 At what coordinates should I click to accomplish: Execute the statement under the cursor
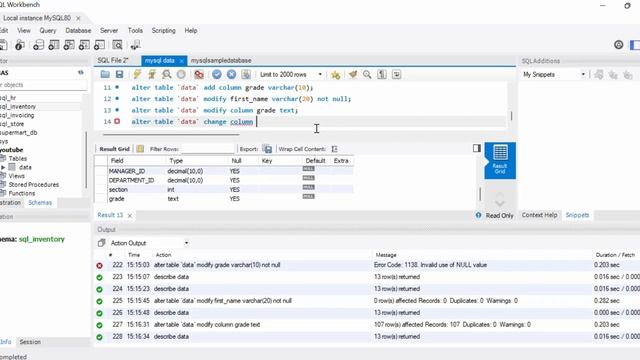[152, 74]
